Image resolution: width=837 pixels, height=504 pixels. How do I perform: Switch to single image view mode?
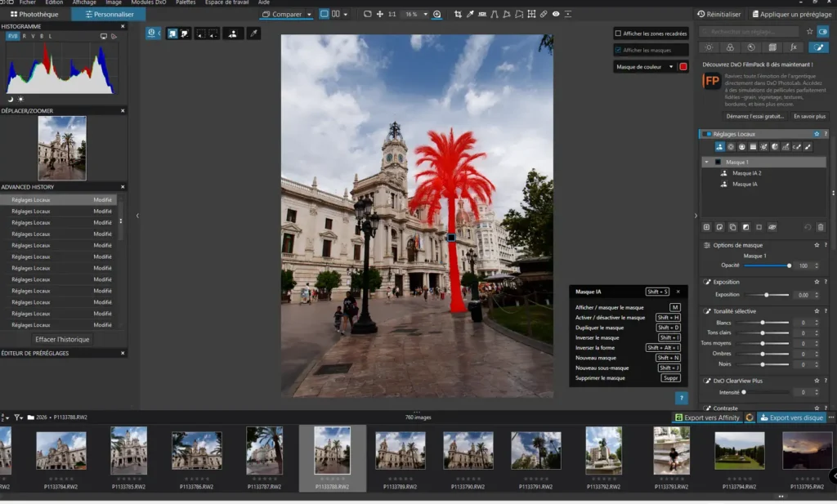coord(324,15)
